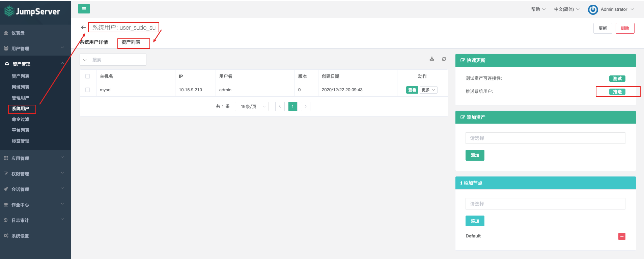Click the user management people icon
Image resolution: width=644 pixels, height=259 pixels.
6,48
